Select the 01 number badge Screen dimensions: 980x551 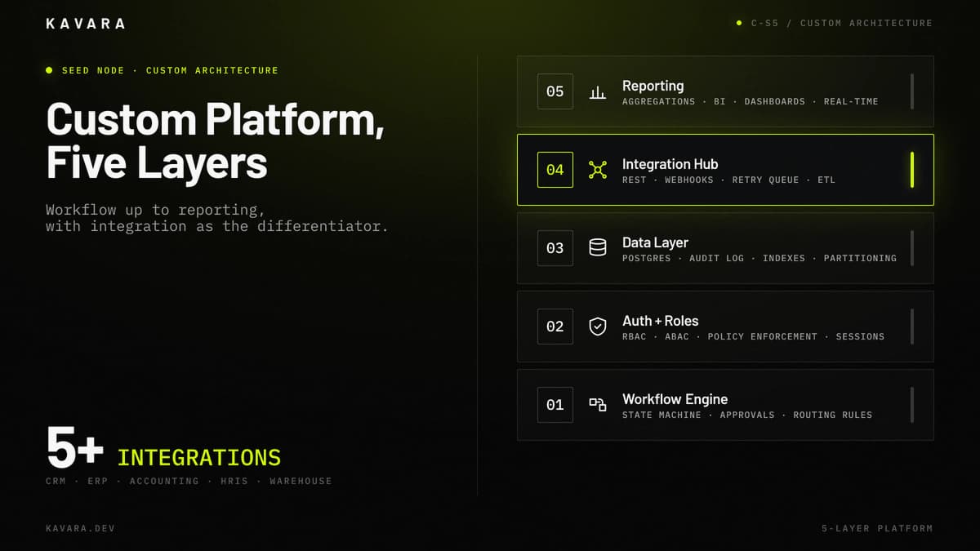point(555,405)
